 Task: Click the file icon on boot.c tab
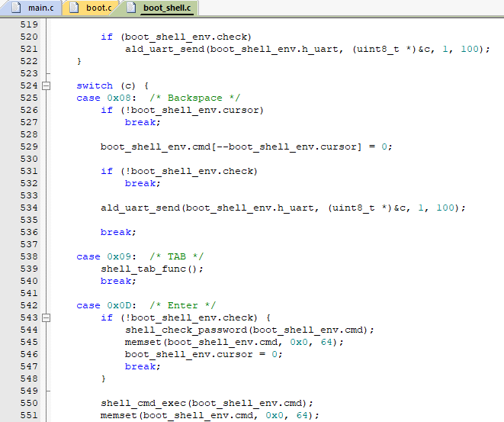(x=74, y=8)
